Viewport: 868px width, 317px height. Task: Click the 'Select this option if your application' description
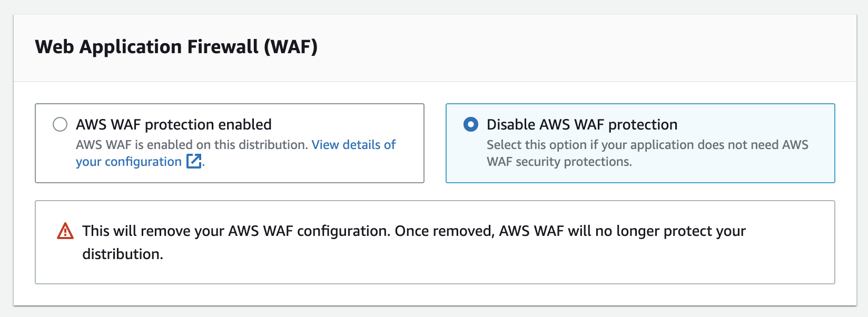647,145
